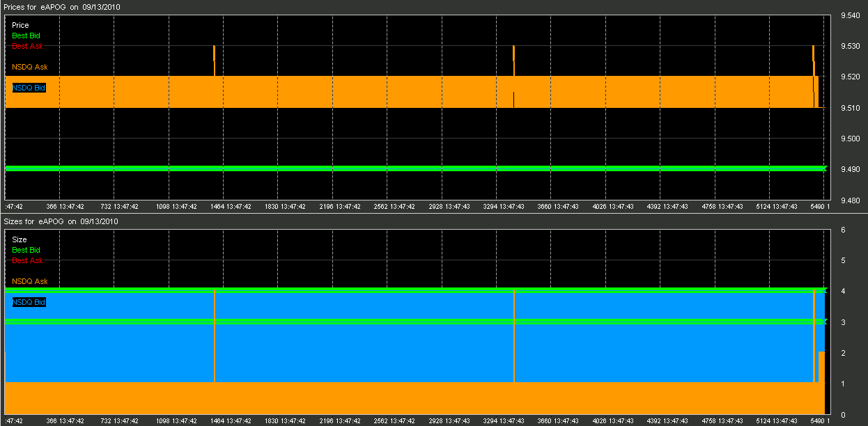Viewport: 868px width, 426px height.
Task: Click the 9.490 price axis value
Action: (x=851, y=169)
